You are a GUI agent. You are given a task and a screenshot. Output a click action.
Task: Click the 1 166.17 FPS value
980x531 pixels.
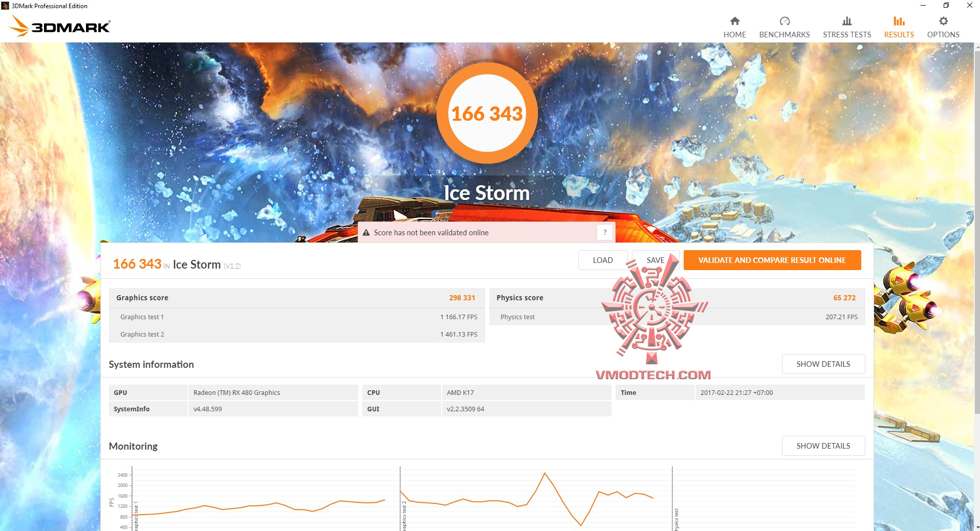pyautogui.click(x=459, y=317)
